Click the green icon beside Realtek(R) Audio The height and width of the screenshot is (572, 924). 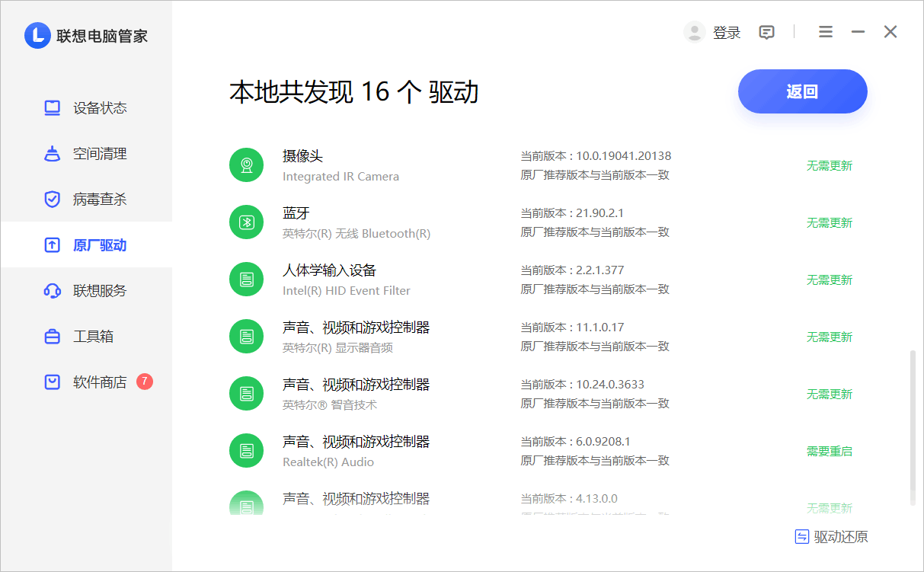[246, 451]
